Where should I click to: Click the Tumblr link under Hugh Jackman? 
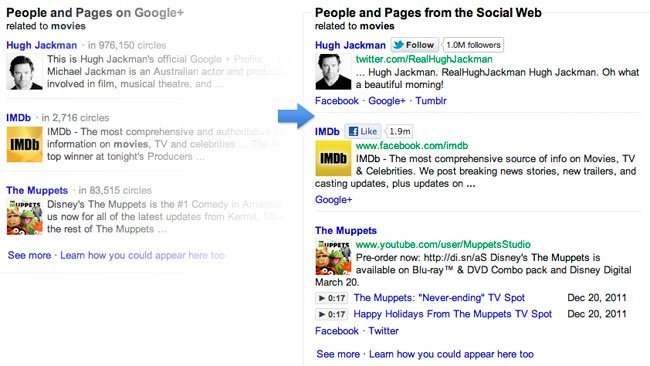click(x=431, y=101)
